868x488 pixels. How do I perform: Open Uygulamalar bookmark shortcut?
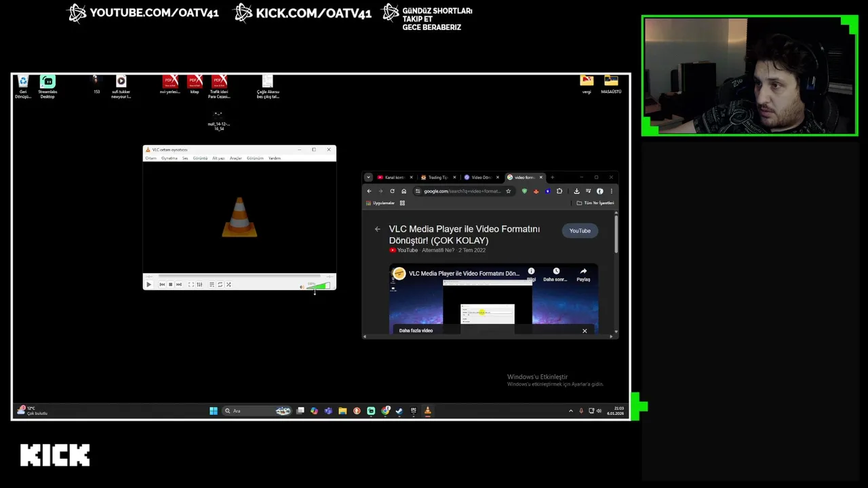[380, 203]
